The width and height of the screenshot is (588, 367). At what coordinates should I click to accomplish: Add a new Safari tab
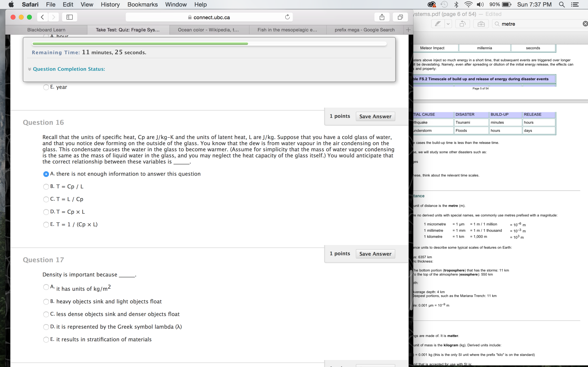[408, 30]
